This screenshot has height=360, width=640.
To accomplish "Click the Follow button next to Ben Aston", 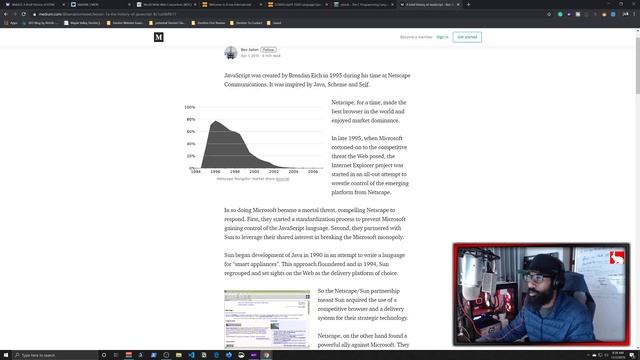I will (269, 49).
